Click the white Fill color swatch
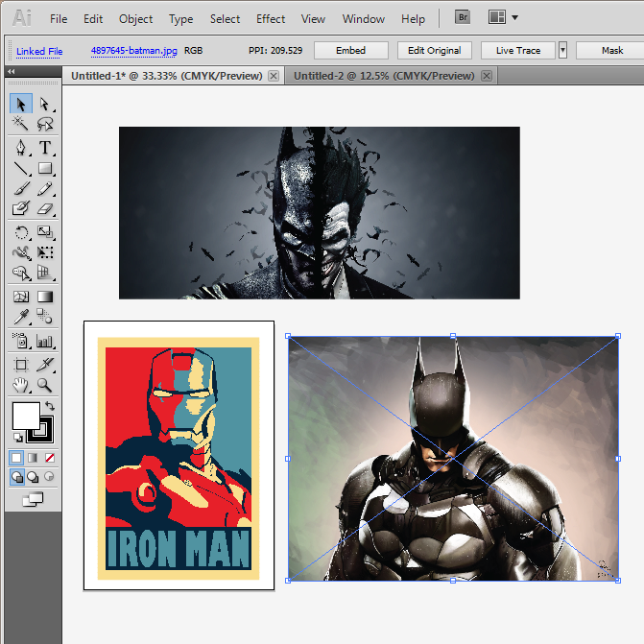The width and height of the screenshot is (644, 644). coord(25,416)
